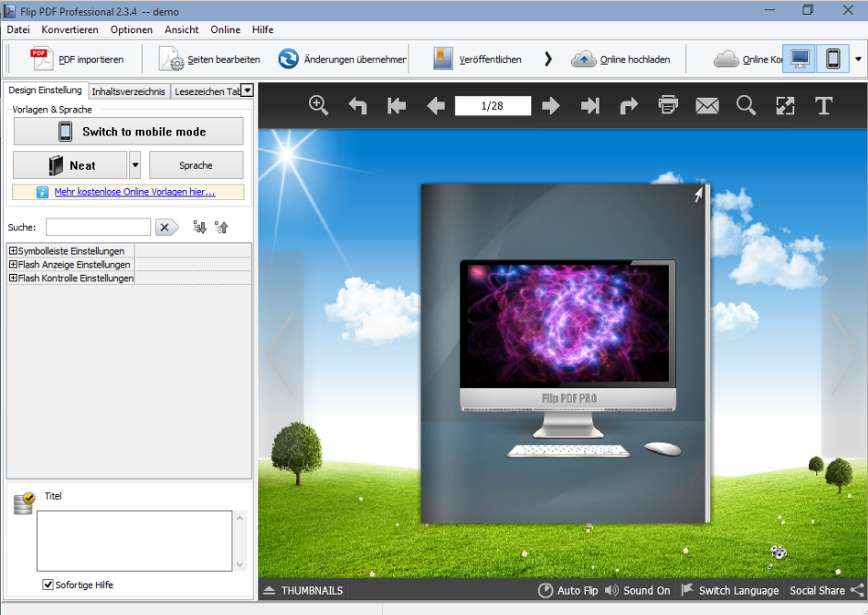Click Veröffentlichen publish button
Screen dimensions: 868x615
pos(477,59)
